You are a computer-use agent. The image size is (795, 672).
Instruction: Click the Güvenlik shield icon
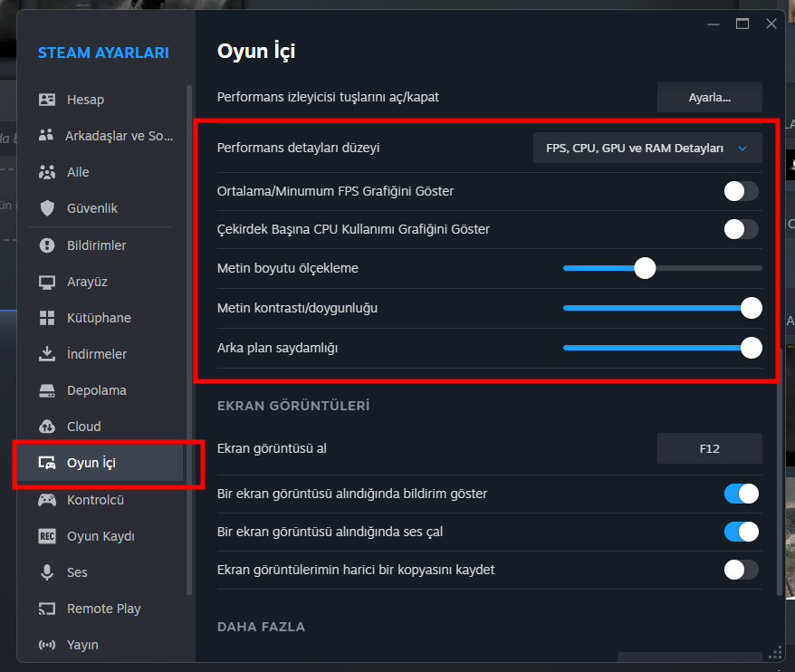(47, 208)
